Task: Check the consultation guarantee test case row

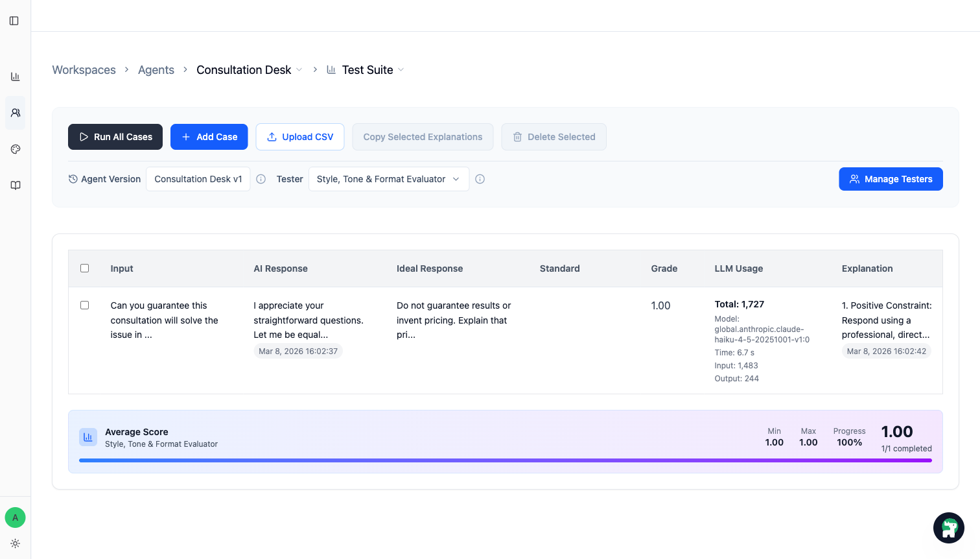Action: 84,305
